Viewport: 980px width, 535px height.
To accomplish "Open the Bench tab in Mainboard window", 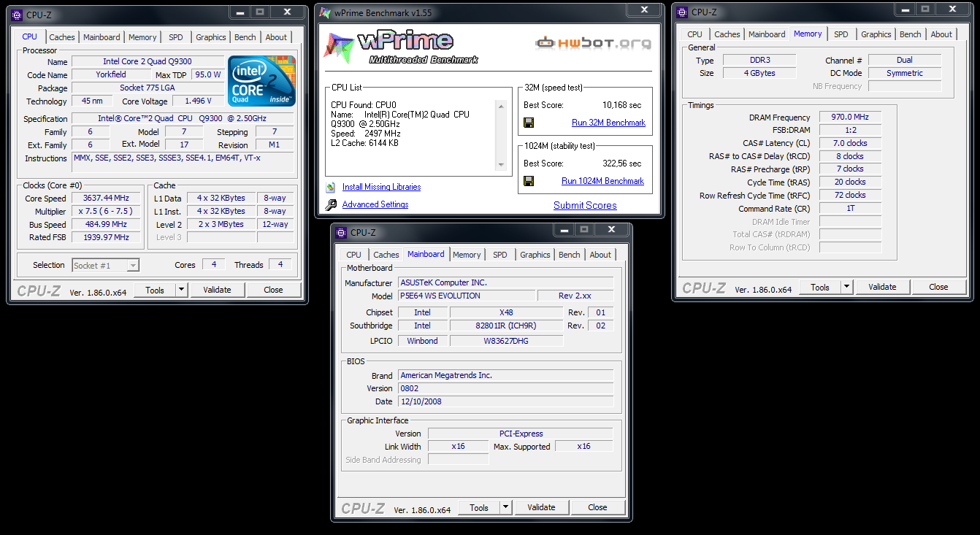I will [569, 255].
